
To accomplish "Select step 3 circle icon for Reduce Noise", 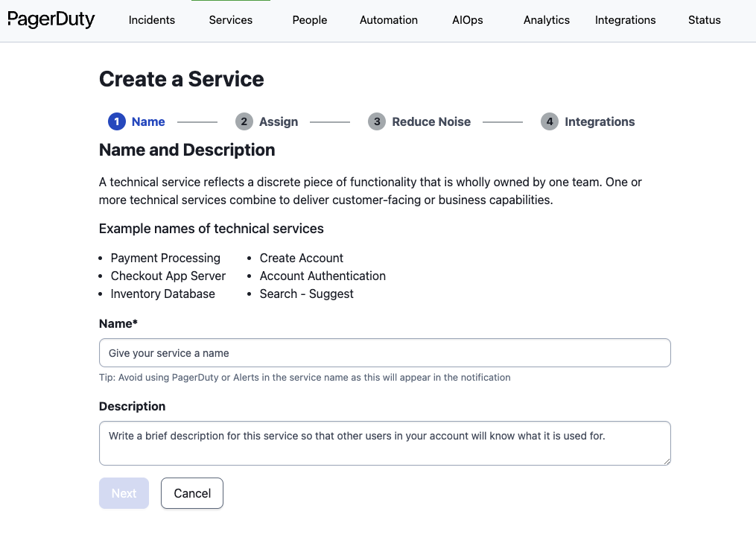I will tap(377, 121).
